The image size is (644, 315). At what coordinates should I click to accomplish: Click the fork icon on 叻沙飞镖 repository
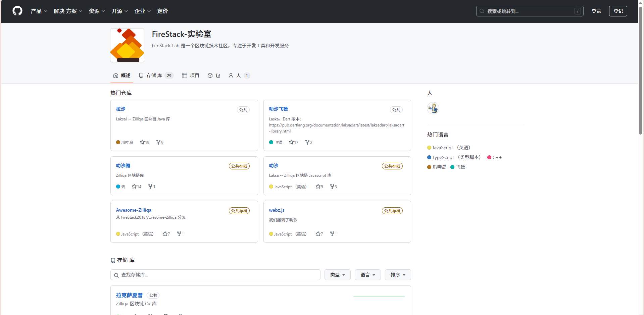306,142
